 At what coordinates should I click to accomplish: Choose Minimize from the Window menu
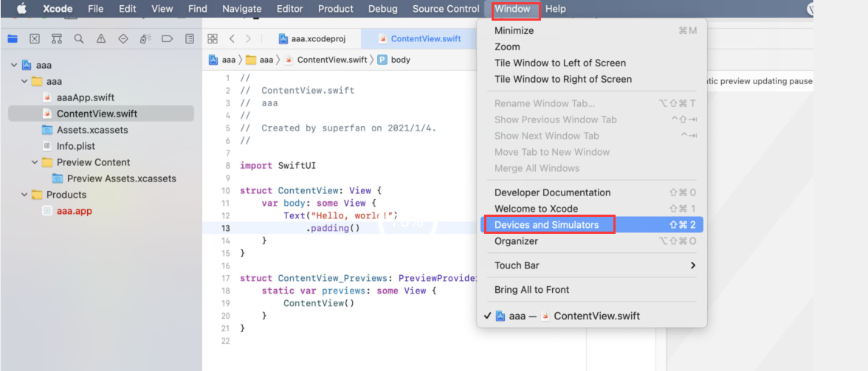(592, 30)
